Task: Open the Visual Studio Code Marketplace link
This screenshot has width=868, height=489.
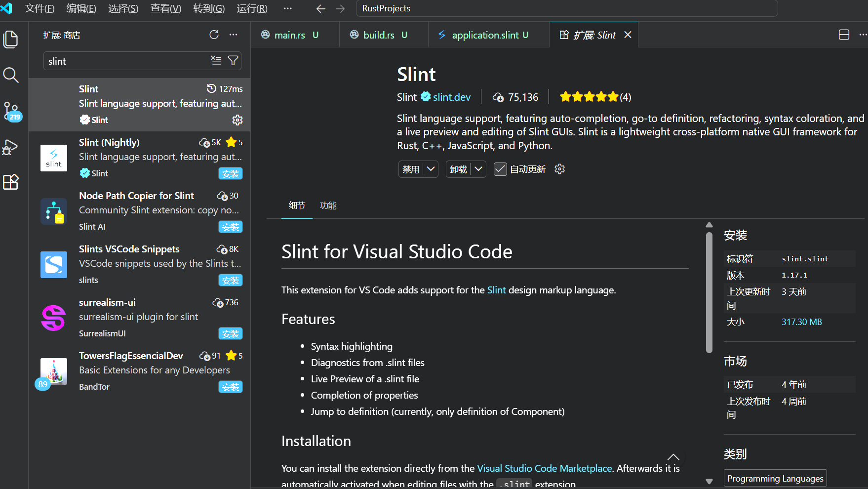Action: [544, 468]
